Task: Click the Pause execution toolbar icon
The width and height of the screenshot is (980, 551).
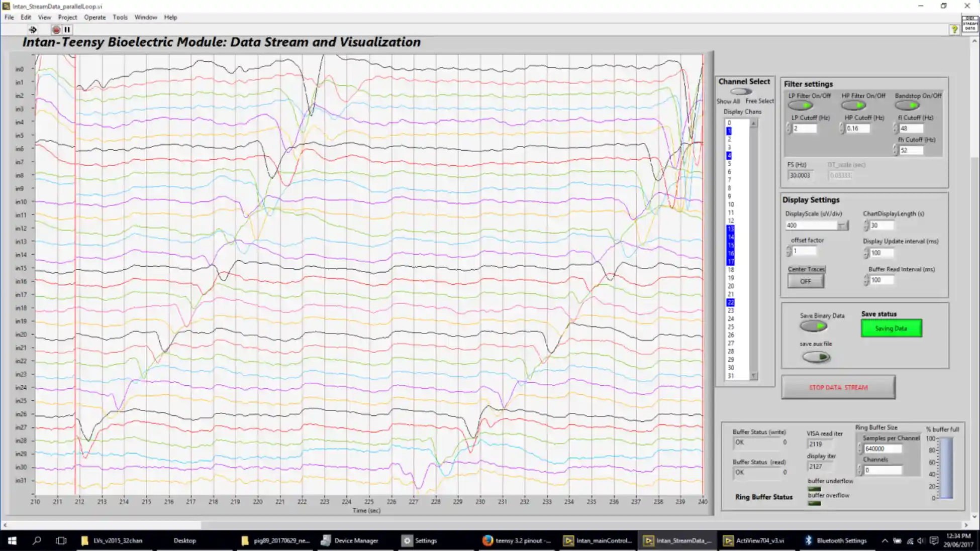Action: tap(67, 30)
